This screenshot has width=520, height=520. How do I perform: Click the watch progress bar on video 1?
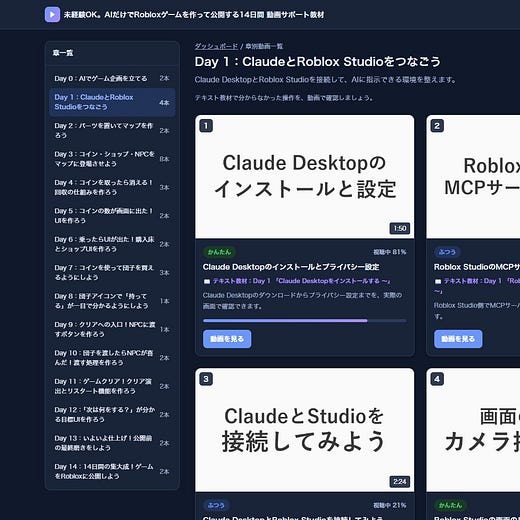[305, 321]
